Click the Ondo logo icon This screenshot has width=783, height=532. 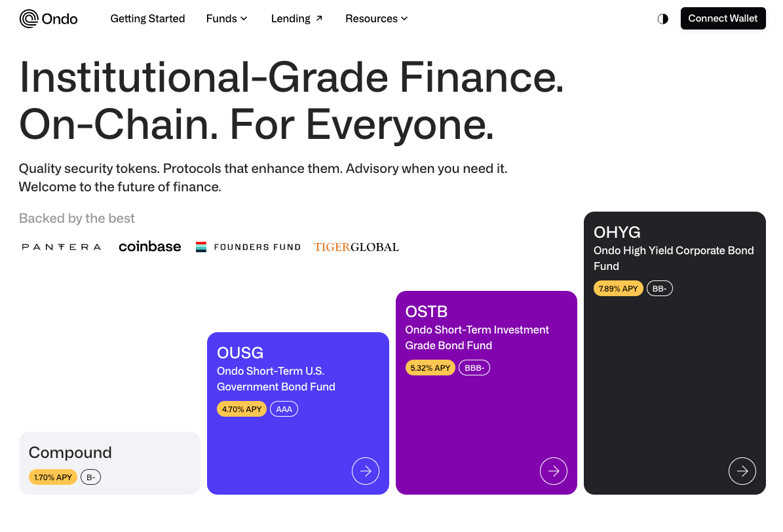point(29,18)
